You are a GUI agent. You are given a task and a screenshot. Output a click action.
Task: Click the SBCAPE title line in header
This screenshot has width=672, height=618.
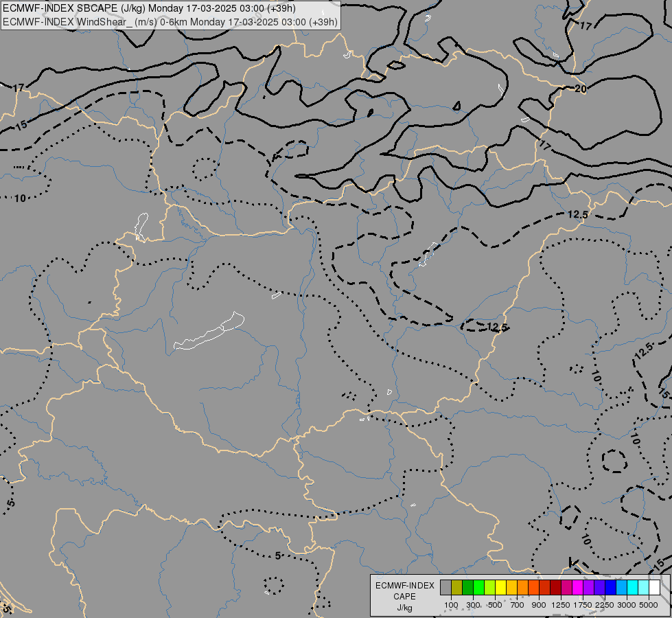pyautogui.click(x=149, y=8)
